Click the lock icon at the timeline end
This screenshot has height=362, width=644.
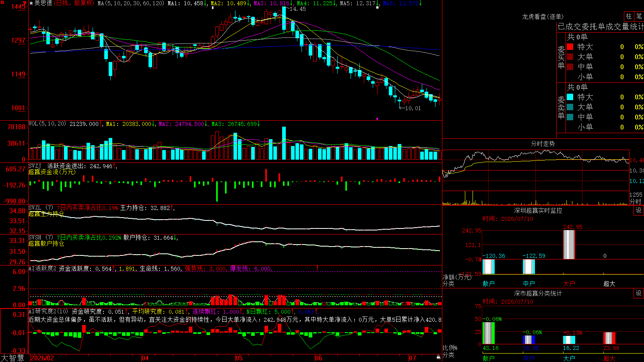click(x=439, y=357)
